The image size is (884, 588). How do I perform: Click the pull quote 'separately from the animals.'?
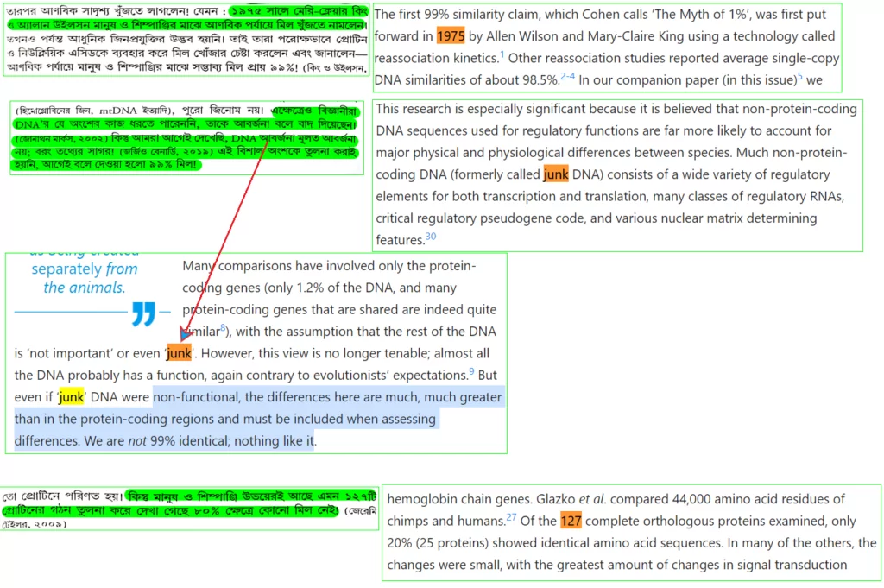85,278
